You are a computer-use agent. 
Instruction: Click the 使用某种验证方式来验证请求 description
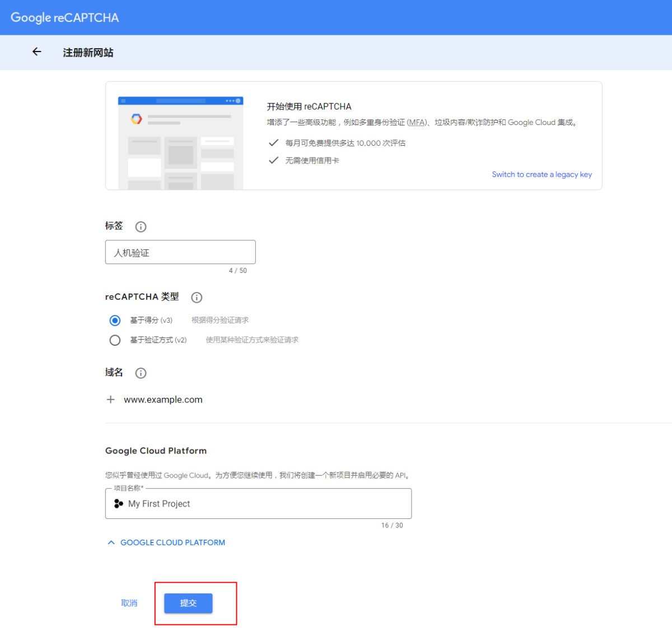(x=252, y=340)
